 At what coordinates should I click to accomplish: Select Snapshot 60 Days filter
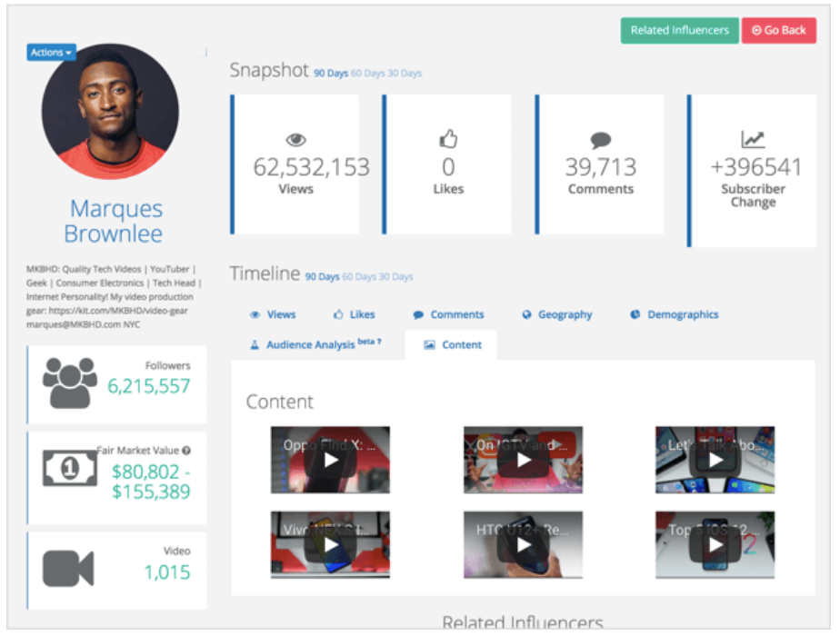point(367,74)
